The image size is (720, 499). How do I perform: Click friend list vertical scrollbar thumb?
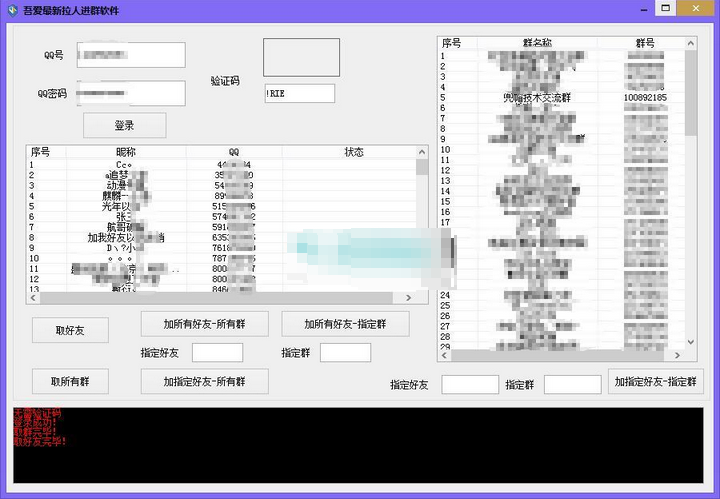(x=422, y=167)
